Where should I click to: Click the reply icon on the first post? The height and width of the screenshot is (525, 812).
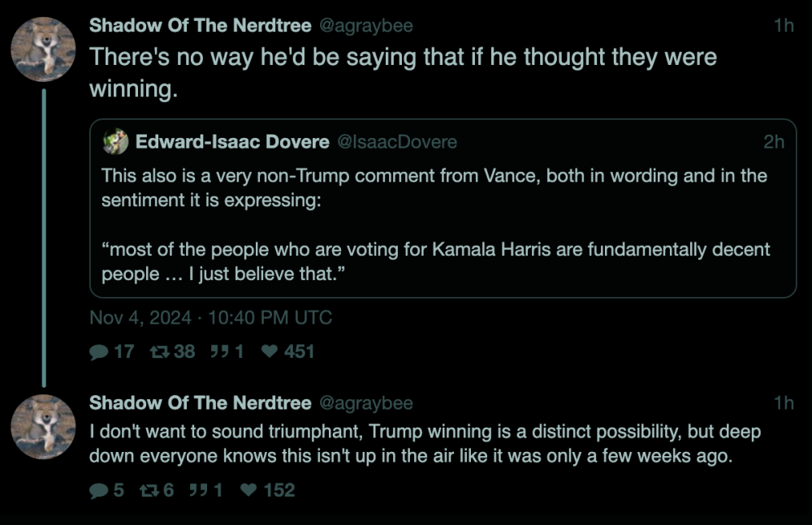pos(99,352)
